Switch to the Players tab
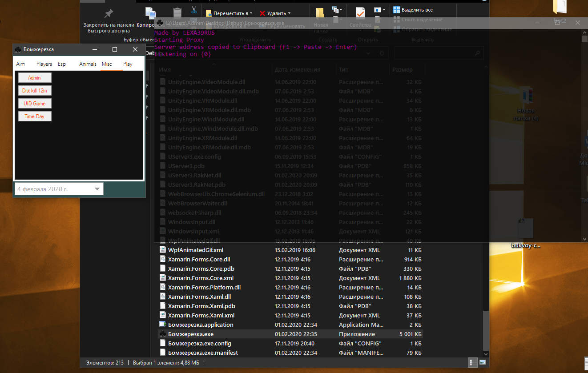 click(44, 64)
